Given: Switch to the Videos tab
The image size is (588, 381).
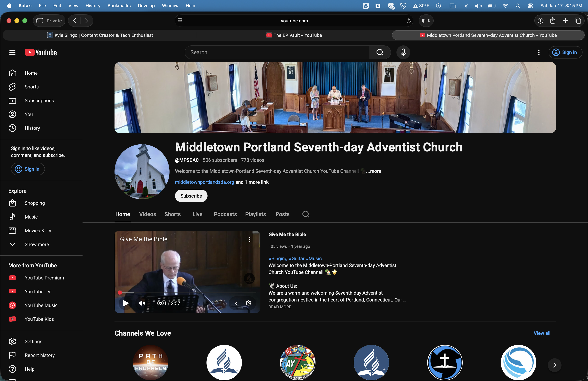Looking at the screenshot, I should pyautogui.click(x=148, y=214).
